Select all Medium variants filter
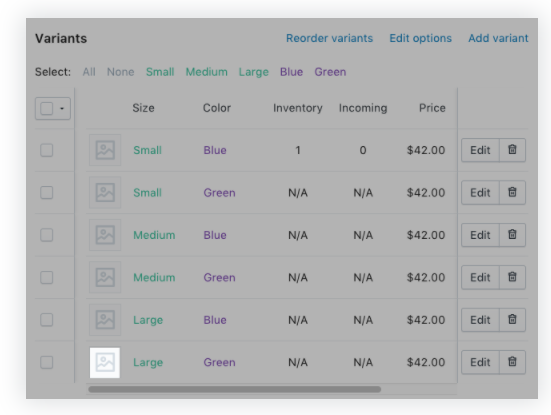551x415 pixels. coord(207,72)
